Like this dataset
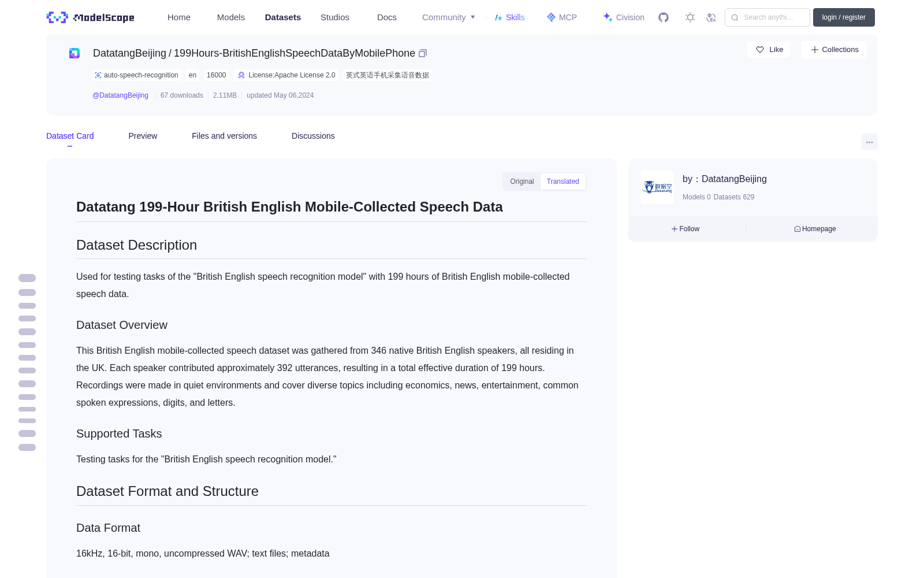This screenshot has height=578, width=924. click(769, 50)
